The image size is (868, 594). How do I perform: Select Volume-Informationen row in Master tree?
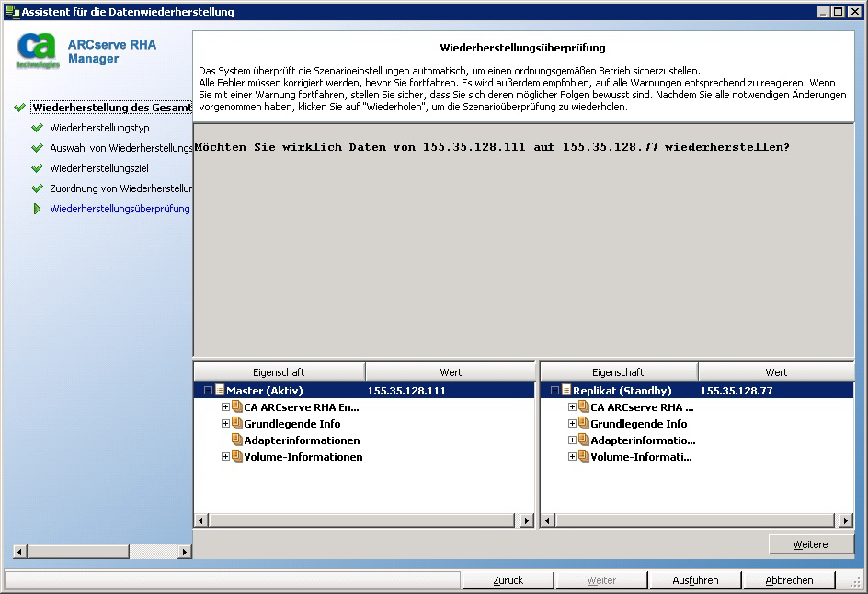tap(303, 457)
